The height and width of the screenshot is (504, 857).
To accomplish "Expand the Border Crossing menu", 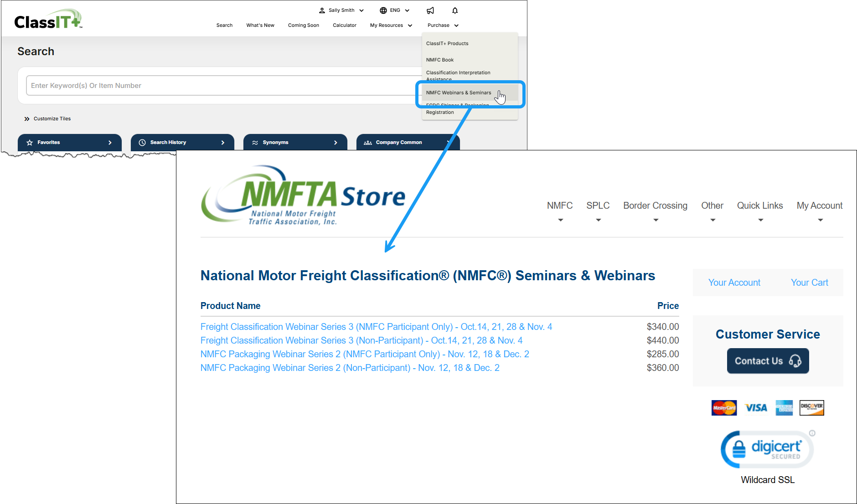I will 655,206.
